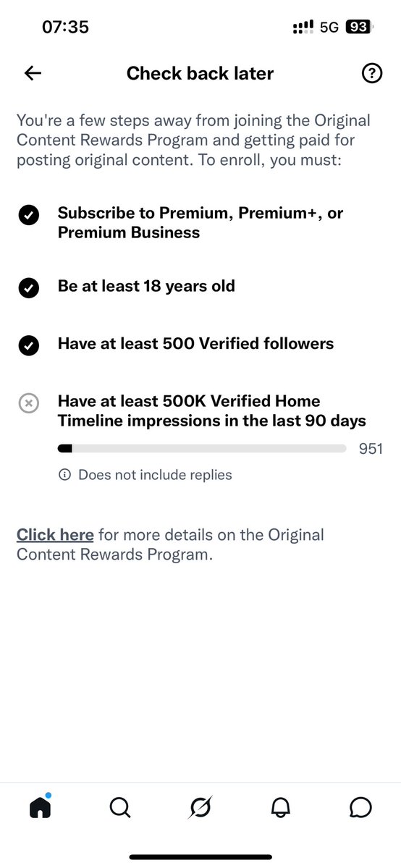Tap the checkmark beside 500 Verified followers
The image size is (401, 868).
pos(28,346)
